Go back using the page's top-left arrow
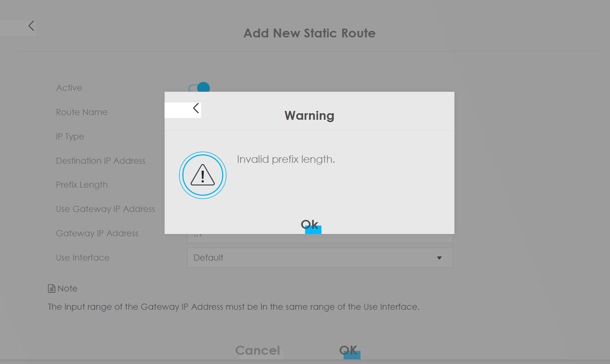The height and width of the screenshot is (364, 610). (31, 26)
